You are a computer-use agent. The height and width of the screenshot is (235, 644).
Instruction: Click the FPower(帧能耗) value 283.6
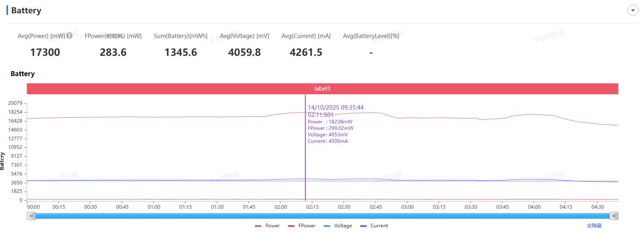[x=113, y=52]
